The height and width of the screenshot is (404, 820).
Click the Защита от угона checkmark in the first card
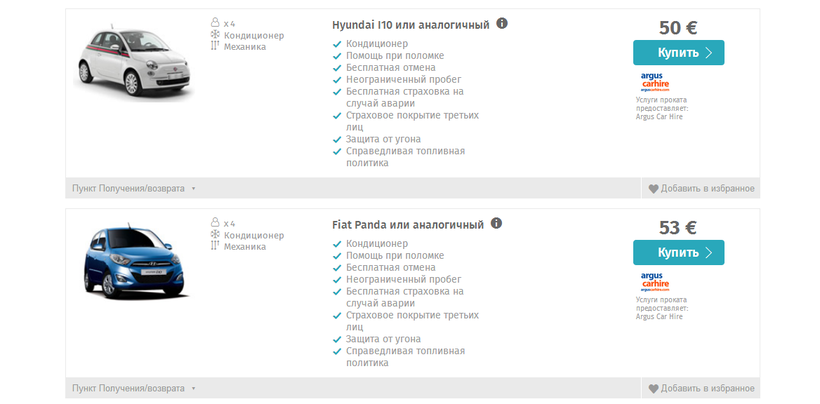pos(337,139)
